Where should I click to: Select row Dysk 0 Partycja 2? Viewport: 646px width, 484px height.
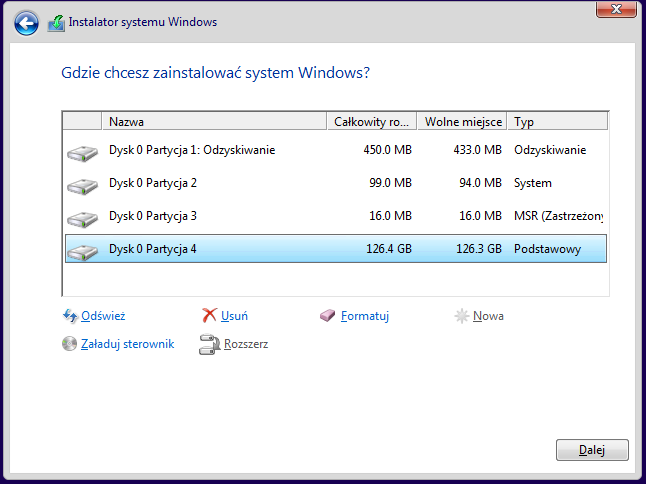coord(336,183)
